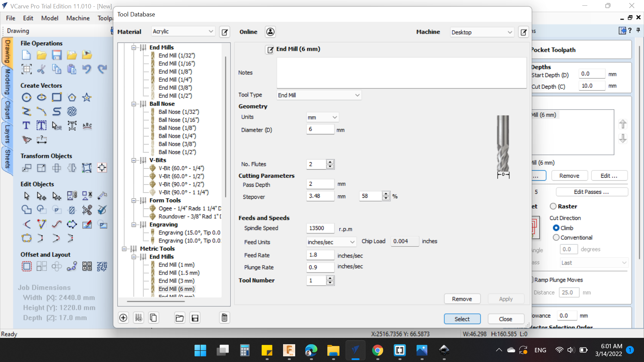Increase the No. Flutes spinner value
Image resolution: width=644 pixels, height=362 pixels.
(x=330, y=162)
